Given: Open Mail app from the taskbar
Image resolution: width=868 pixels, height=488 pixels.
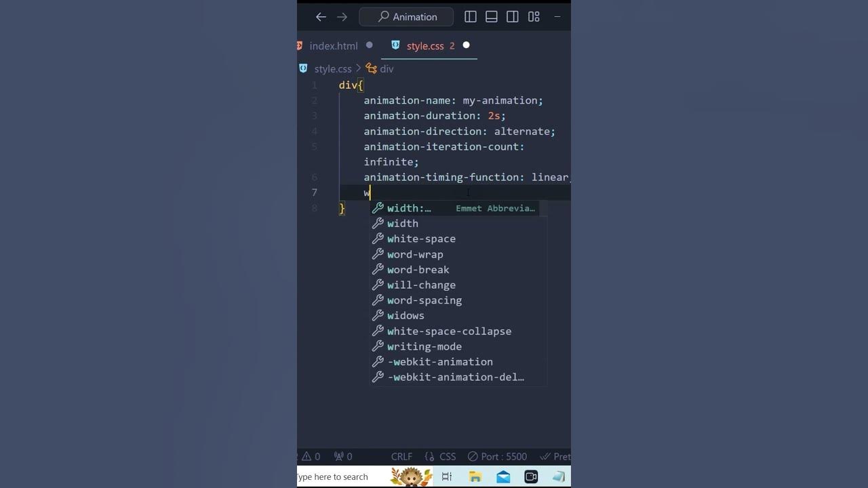Looking at the screenshot, I should pyautogui.click(x=502, y=476).
